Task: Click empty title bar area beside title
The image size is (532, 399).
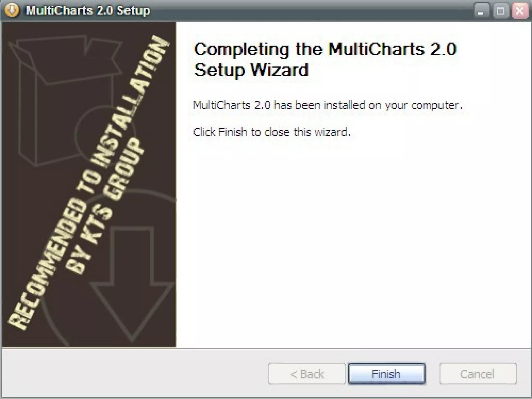Action: coord(312,10)
